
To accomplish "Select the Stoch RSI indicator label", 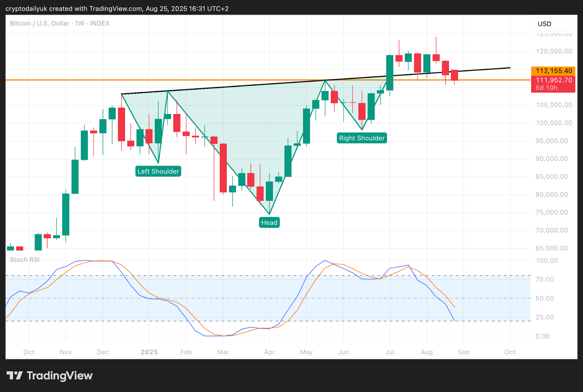I will 25,260.
